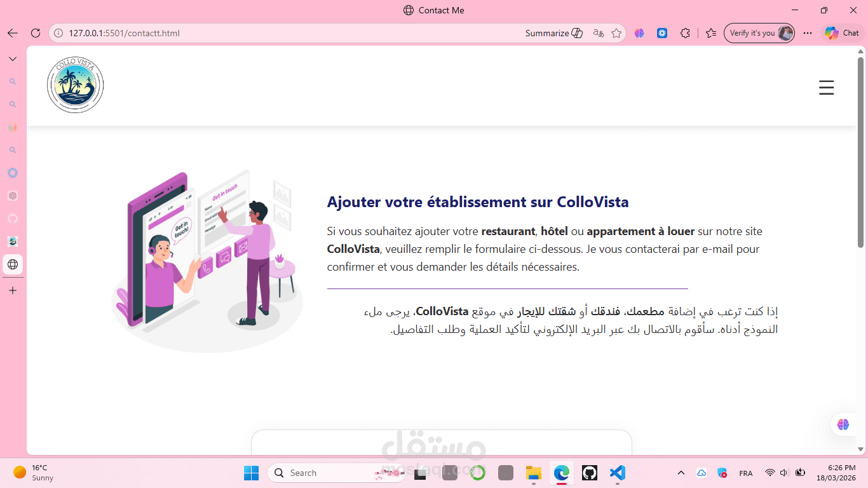Switch to the first search tab in sidebar
Viewport: 868px width, 488px height.
pyautogui.click(x=13, y=81)
